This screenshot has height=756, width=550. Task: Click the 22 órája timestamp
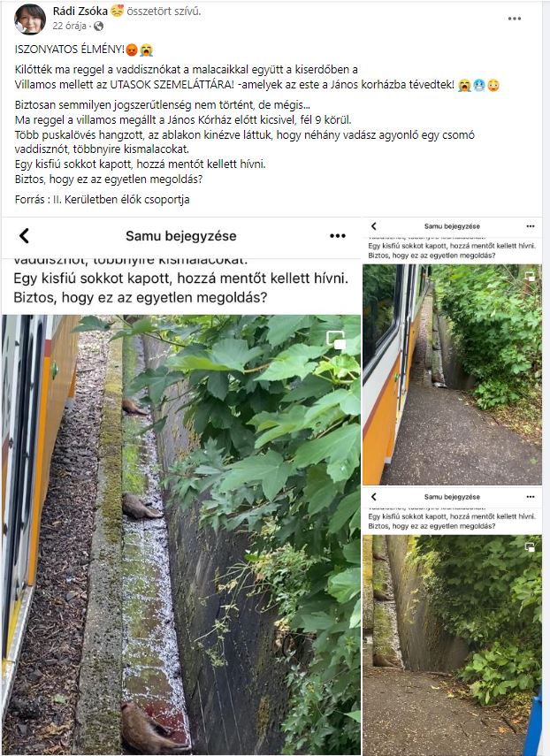pyautogui.click(x=69, y=26)
